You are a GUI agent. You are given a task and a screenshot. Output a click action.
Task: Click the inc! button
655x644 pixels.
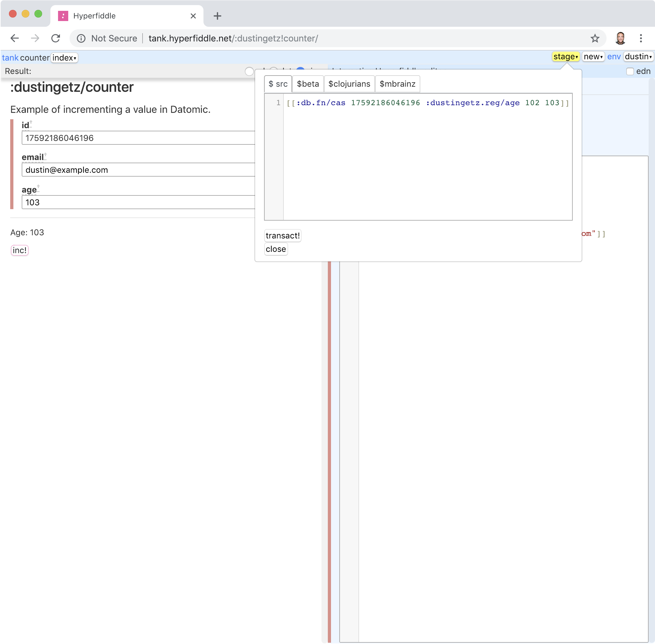(20, 250)
